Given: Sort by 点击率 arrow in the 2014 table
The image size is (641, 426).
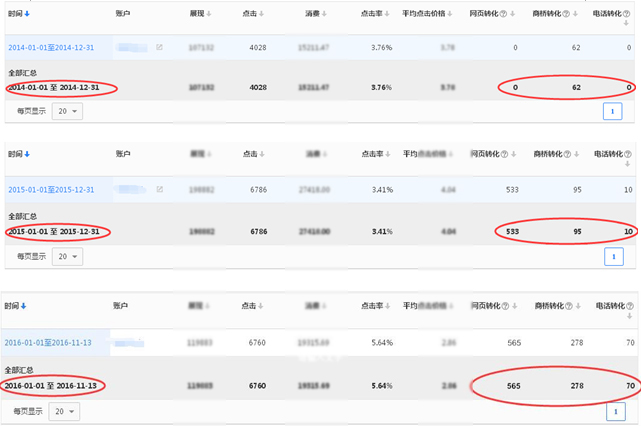Looking at the screenshot, I should click(x=387, y=14).
